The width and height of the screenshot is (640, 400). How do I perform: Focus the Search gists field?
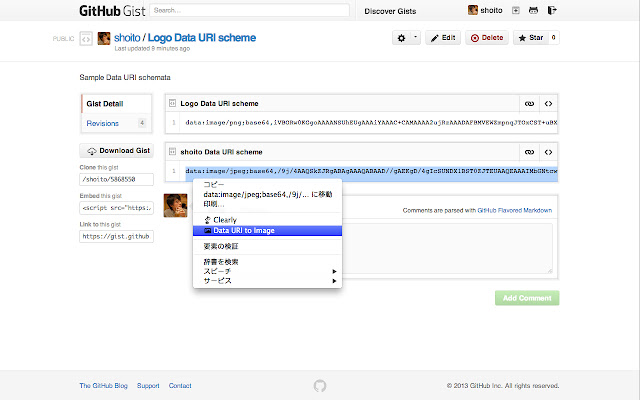point(249,10)
